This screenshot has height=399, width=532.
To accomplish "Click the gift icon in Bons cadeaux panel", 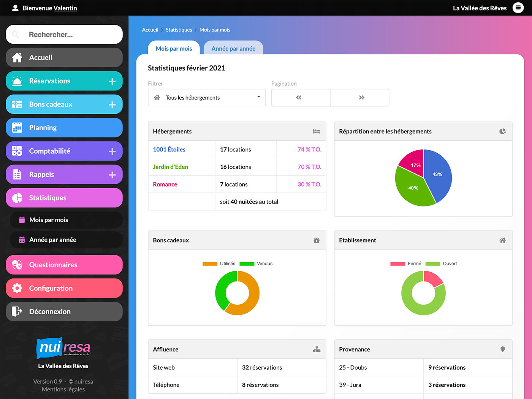I will (x=316, y=240).
